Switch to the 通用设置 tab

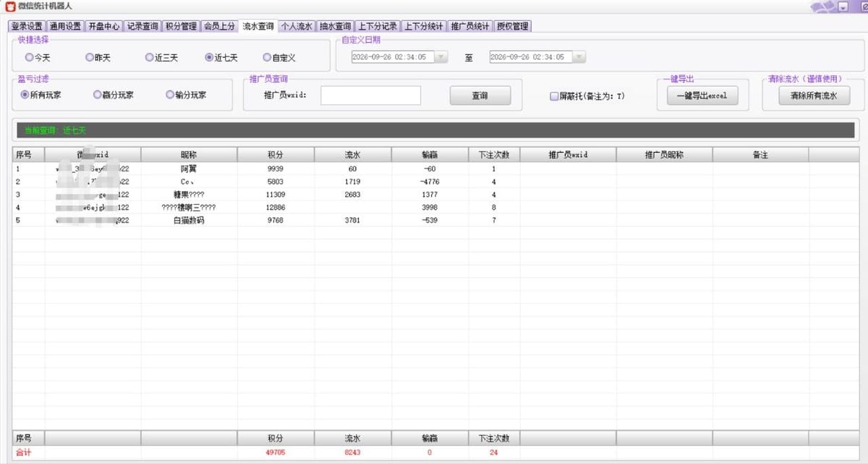click(65, 26)
